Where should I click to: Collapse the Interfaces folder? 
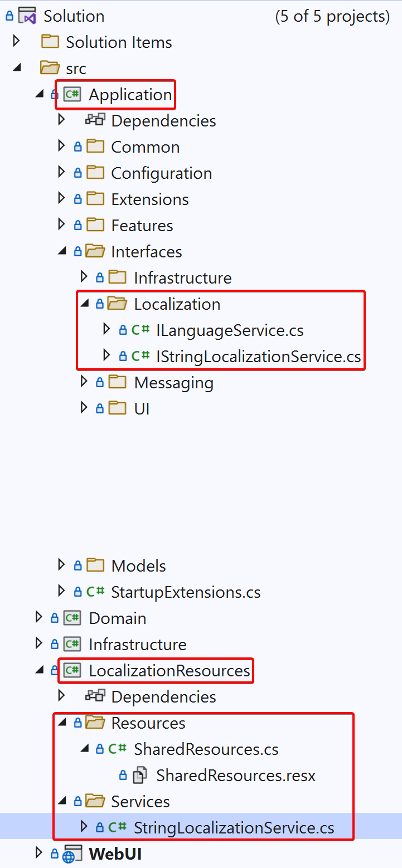61,251
